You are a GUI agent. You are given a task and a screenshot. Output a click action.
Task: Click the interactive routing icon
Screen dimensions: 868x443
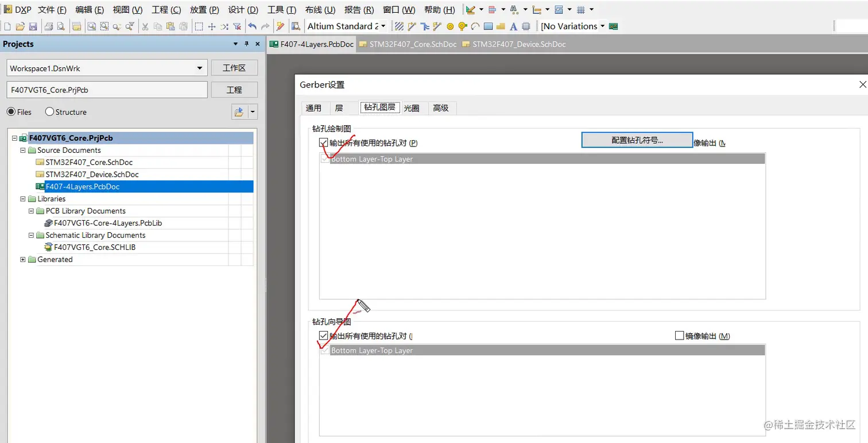(x=412, y=26)
